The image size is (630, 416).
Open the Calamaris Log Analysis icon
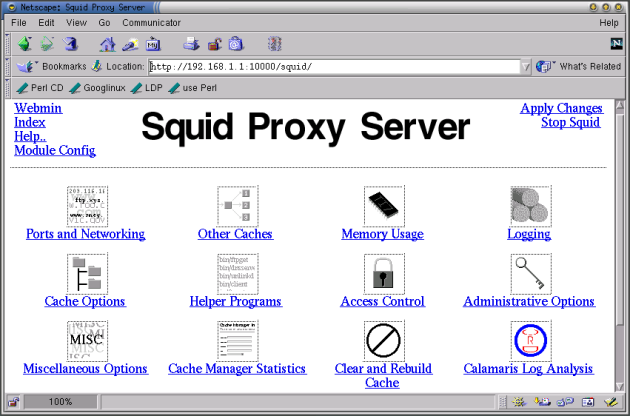[x=531, y=340]
